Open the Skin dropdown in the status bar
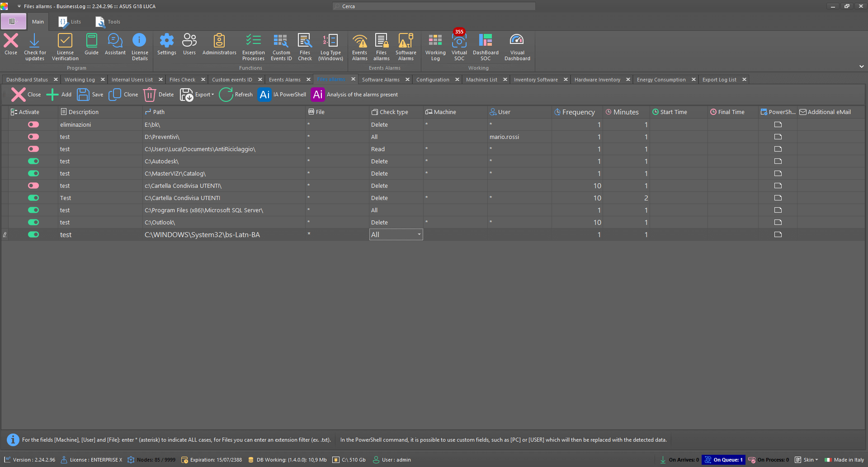The width and height of the screenshot is (868, 467). (807, 460)
